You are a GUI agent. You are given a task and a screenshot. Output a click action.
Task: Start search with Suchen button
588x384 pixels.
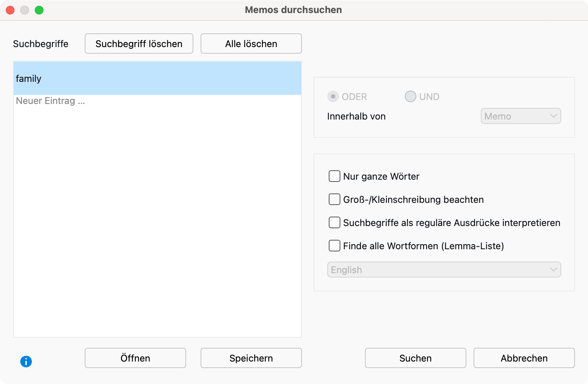tap(416, 358)
